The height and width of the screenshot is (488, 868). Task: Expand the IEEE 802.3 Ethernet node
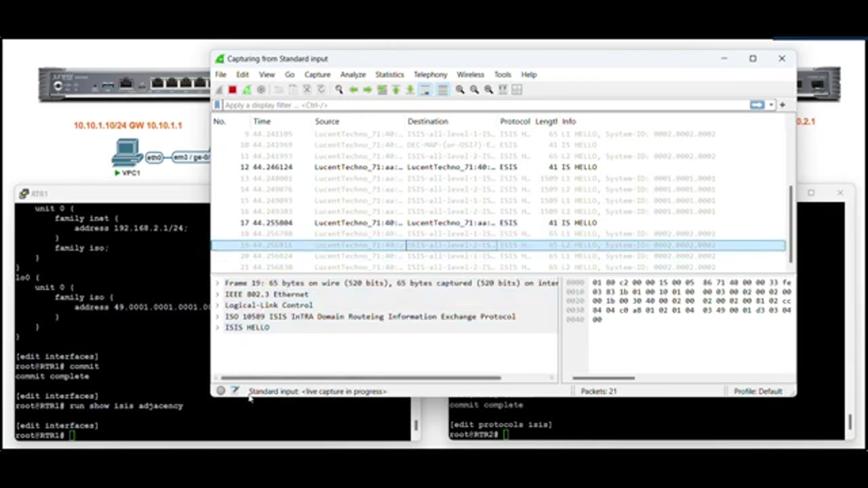(x=218, y=294)
